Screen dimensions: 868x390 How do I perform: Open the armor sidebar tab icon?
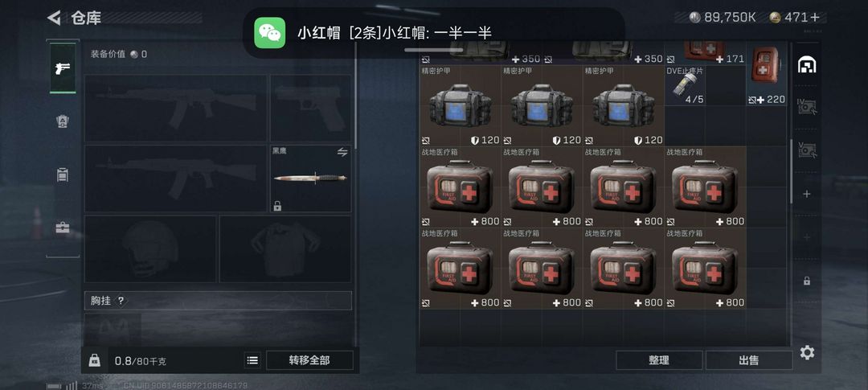tap(63, 121)
